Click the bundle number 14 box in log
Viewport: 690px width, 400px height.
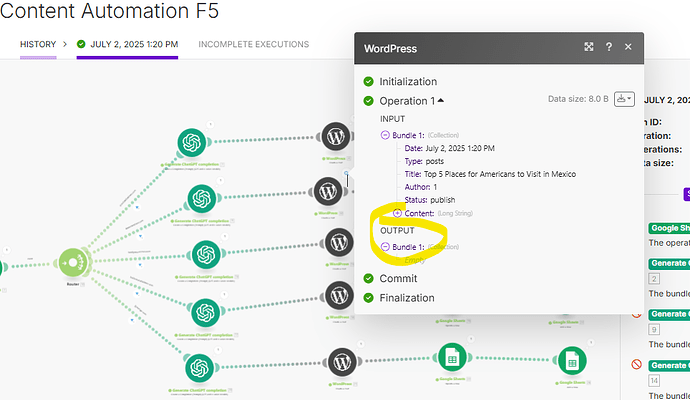(x=654, y=381)
